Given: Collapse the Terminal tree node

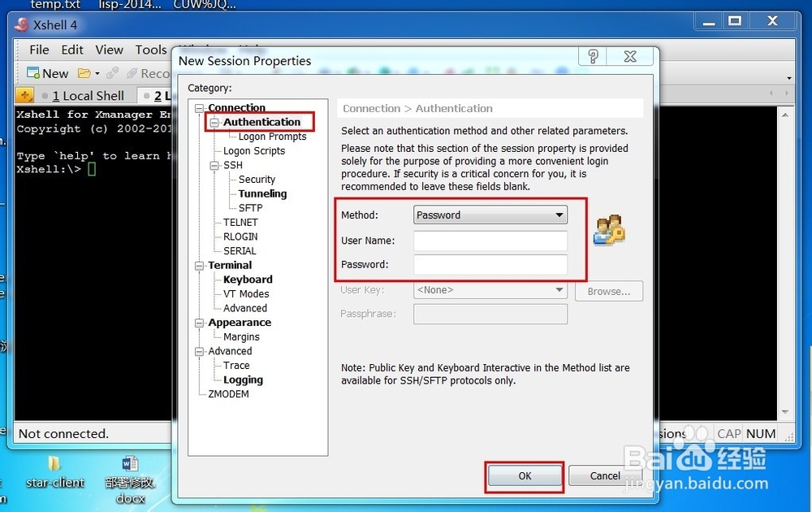Looking at the screenshot, I should 200,266.
